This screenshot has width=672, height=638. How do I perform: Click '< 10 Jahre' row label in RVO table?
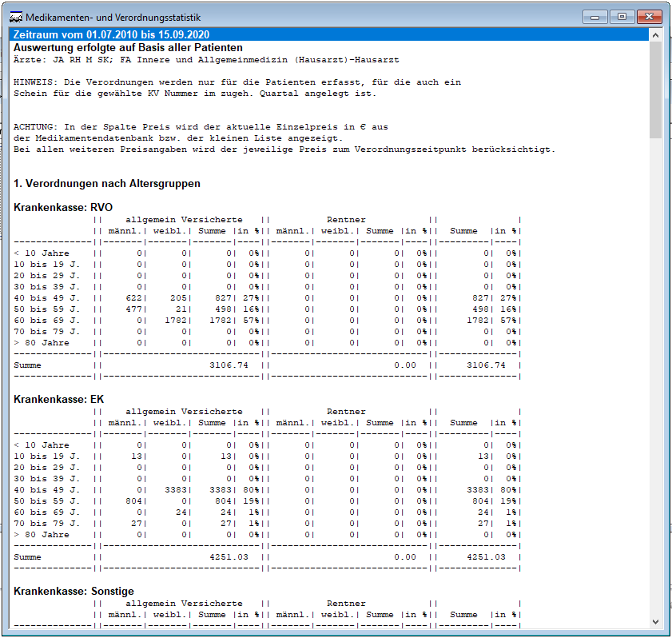41,253
